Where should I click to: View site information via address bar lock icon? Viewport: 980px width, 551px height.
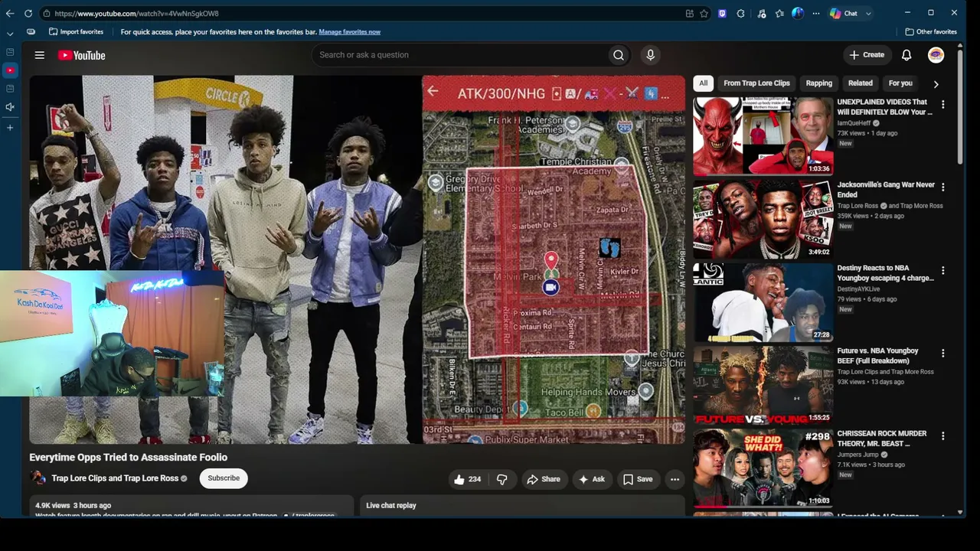(47, 13)
